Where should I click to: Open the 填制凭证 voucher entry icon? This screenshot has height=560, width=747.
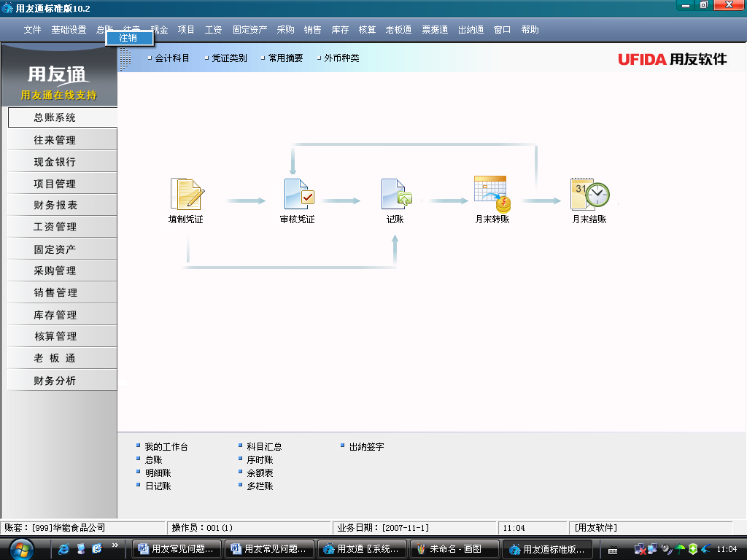(187, 194)
